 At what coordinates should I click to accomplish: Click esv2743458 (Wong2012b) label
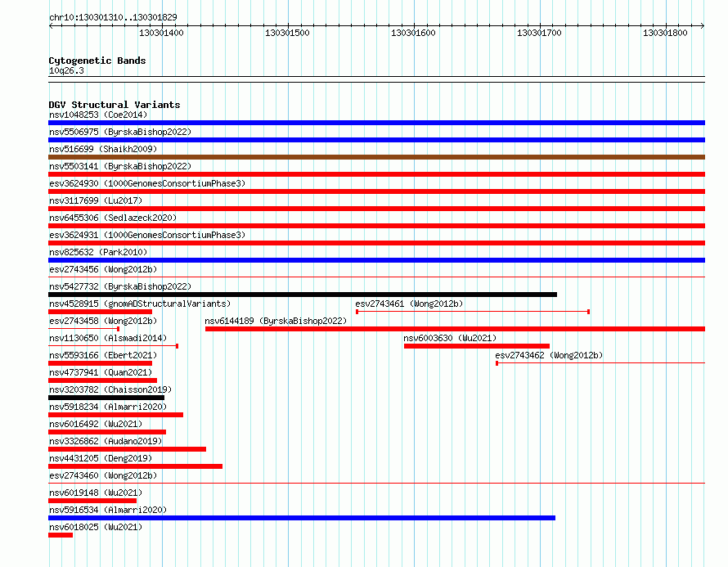(103, 321)
